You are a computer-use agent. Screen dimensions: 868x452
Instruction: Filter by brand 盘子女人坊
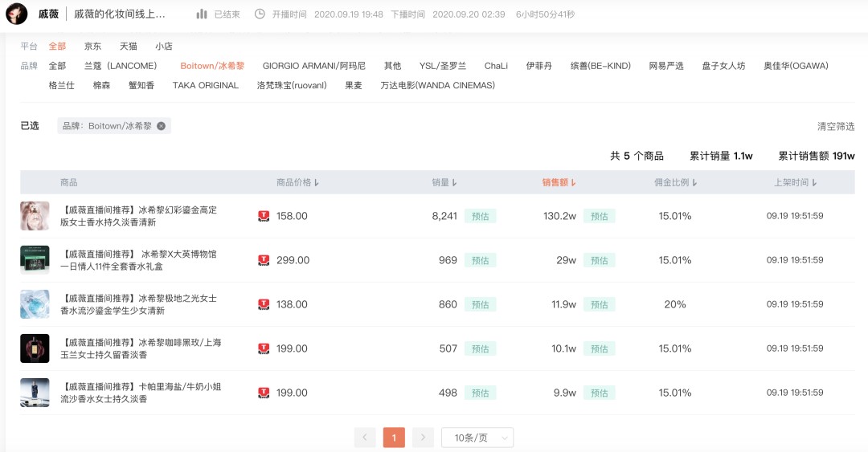[723, 66]
